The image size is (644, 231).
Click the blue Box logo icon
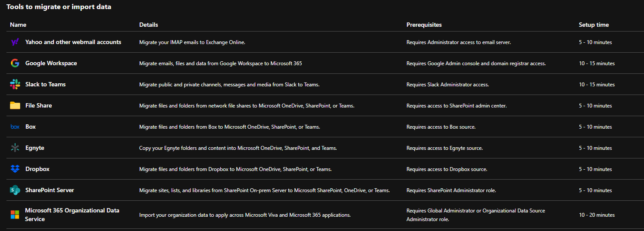pos(15,127)
